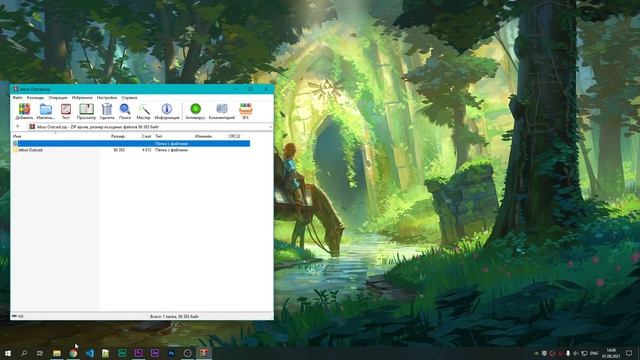The height and width of the screenshot is (360, 640).
Task: Open File Explorer from the taskbar
Action: [57, 353]
